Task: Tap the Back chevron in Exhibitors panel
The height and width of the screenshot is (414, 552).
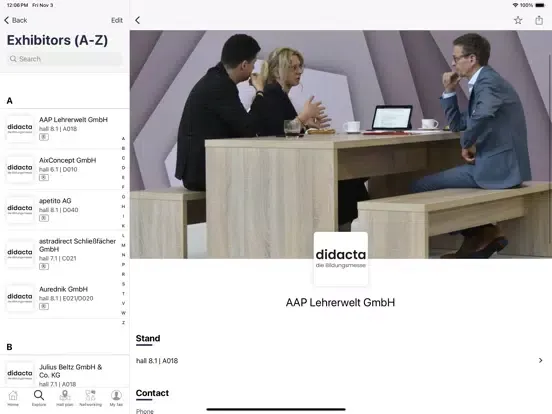Action: click(x=6, y=20)
